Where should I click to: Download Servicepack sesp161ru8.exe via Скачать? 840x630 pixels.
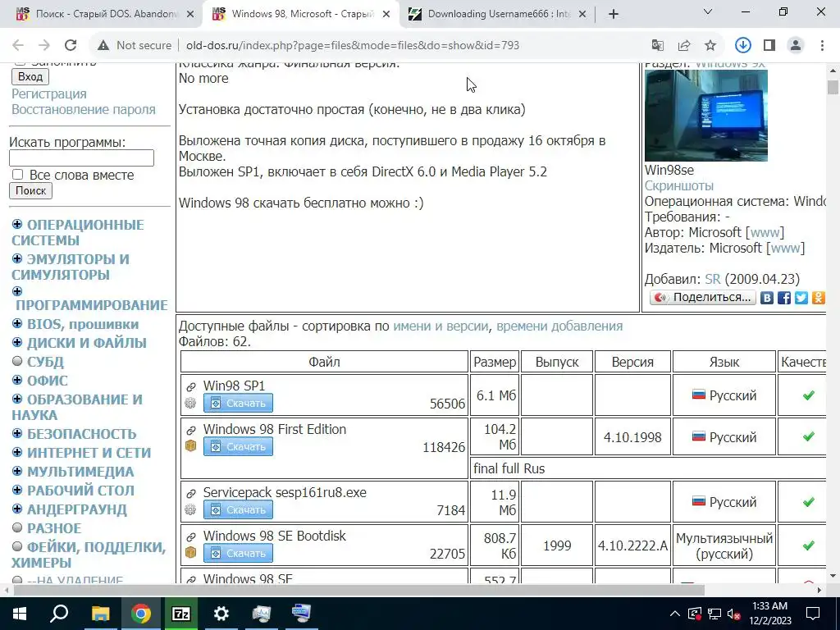[x=238, y=509]
